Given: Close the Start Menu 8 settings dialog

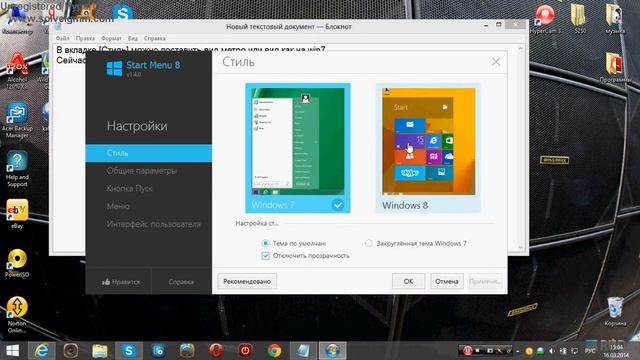Looking at the screenshot, I should [496, 62].
